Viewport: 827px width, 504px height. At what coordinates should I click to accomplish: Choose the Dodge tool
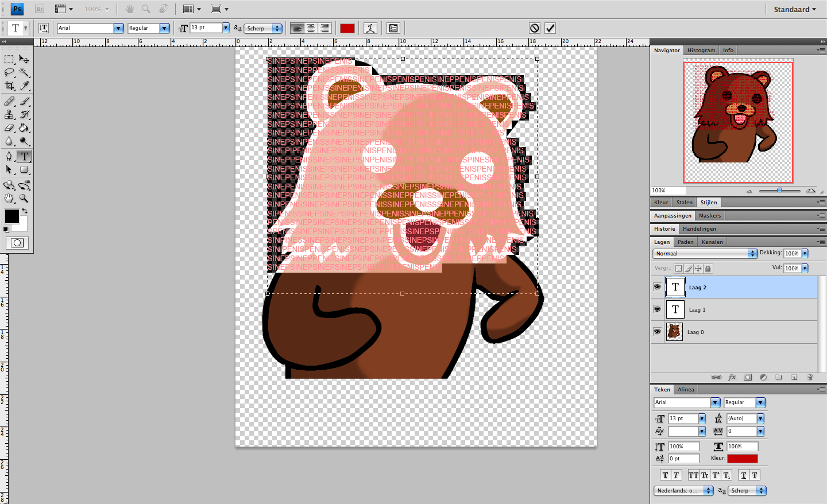point(24,141)
